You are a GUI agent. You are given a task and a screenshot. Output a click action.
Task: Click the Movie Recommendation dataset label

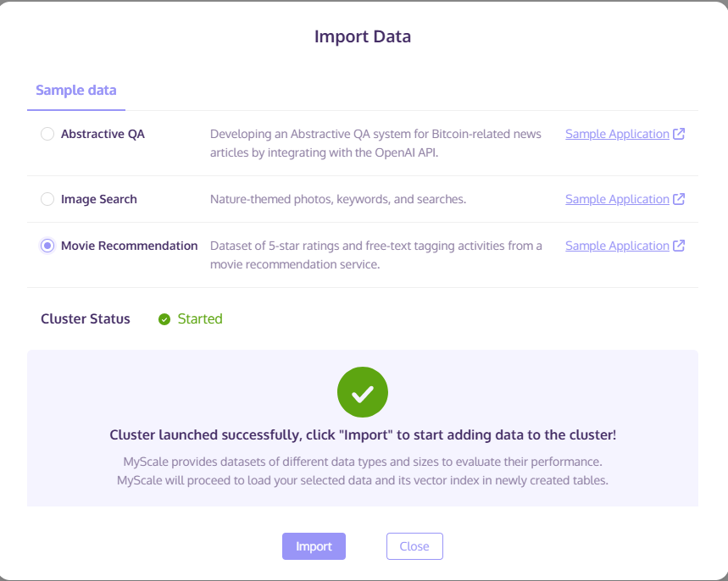coord(129,246)
